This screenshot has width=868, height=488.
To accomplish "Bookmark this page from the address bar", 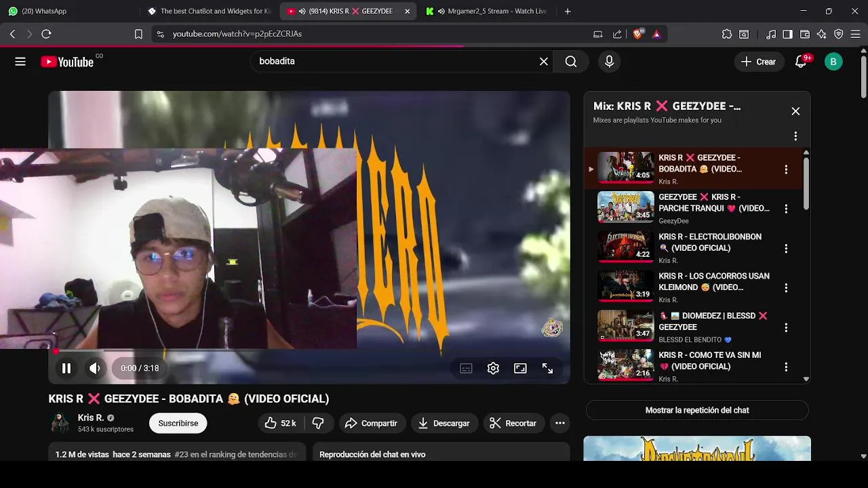I will pyautogui.click(x=138, y=34).
